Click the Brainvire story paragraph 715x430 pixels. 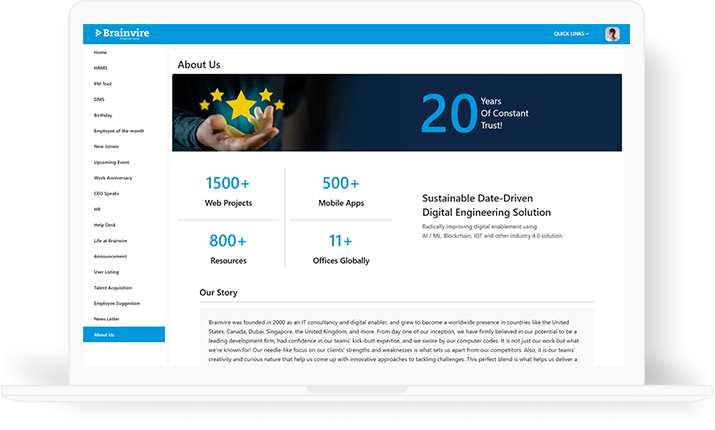click(394, 341)
